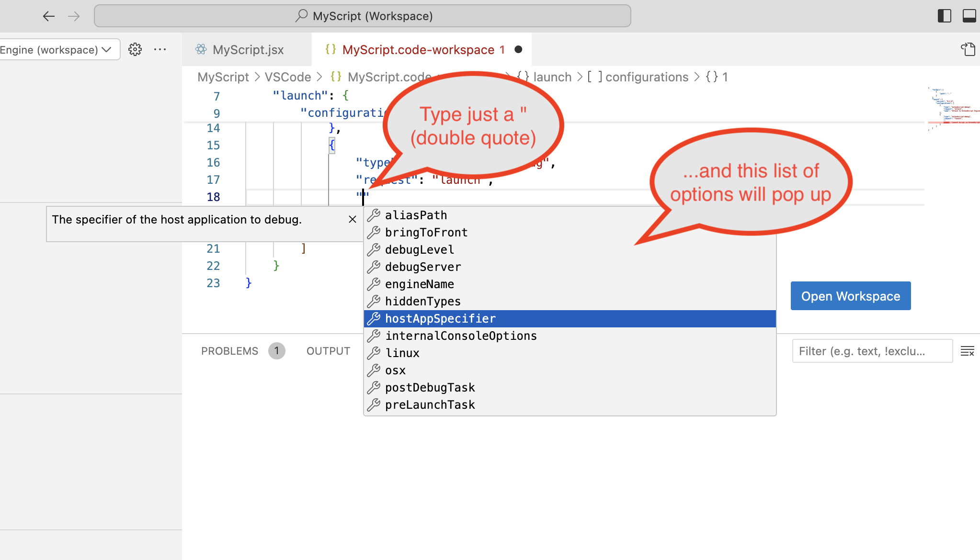Open debug configuration gear icon
Viewport: 980px width, 560px height.
coord(135,49)
